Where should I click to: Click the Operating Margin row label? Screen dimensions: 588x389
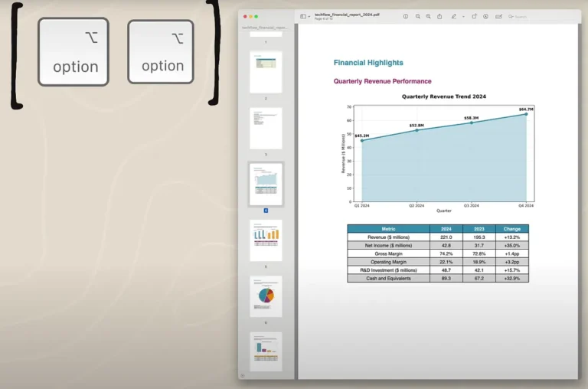(x=388, y=262)
